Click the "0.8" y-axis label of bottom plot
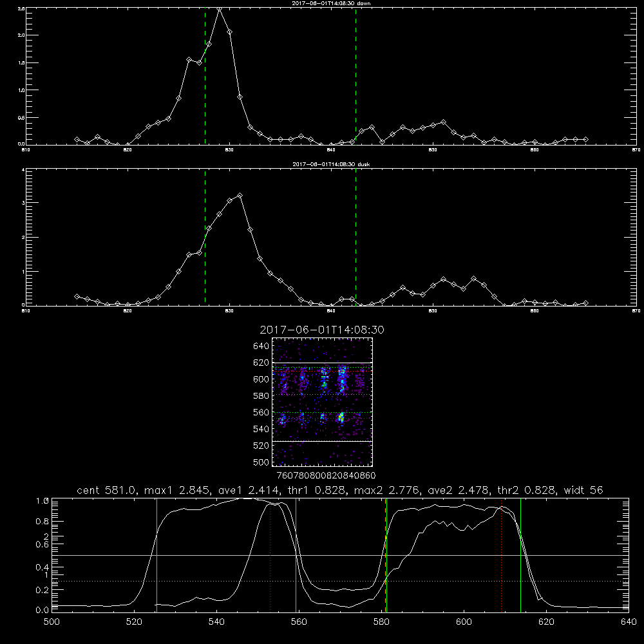This screenshot has height=644, width=644. [43, 522]
